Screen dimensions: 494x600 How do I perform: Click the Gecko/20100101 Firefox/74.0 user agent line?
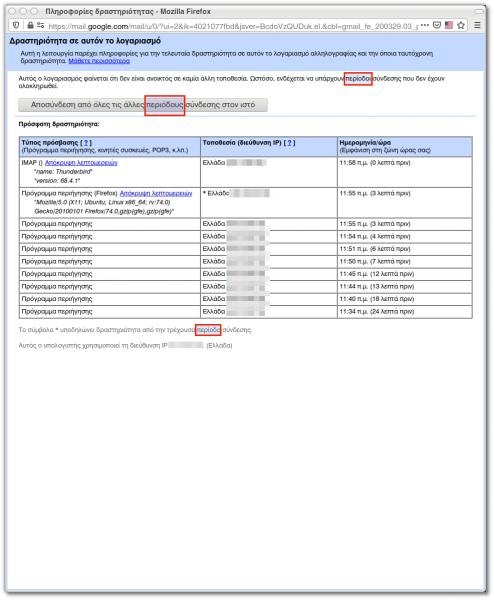104,211
